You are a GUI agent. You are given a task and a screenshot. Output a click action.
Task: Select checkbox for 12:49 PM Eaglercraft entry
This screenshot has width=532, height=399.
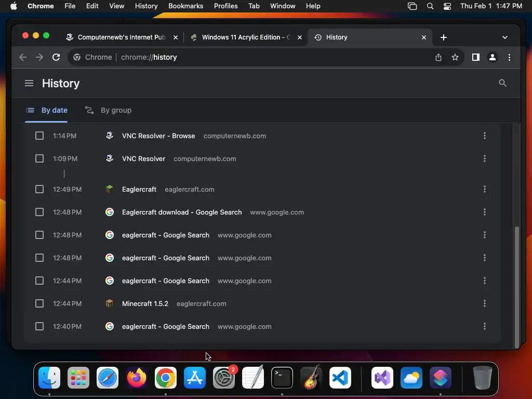click(39, 189)
